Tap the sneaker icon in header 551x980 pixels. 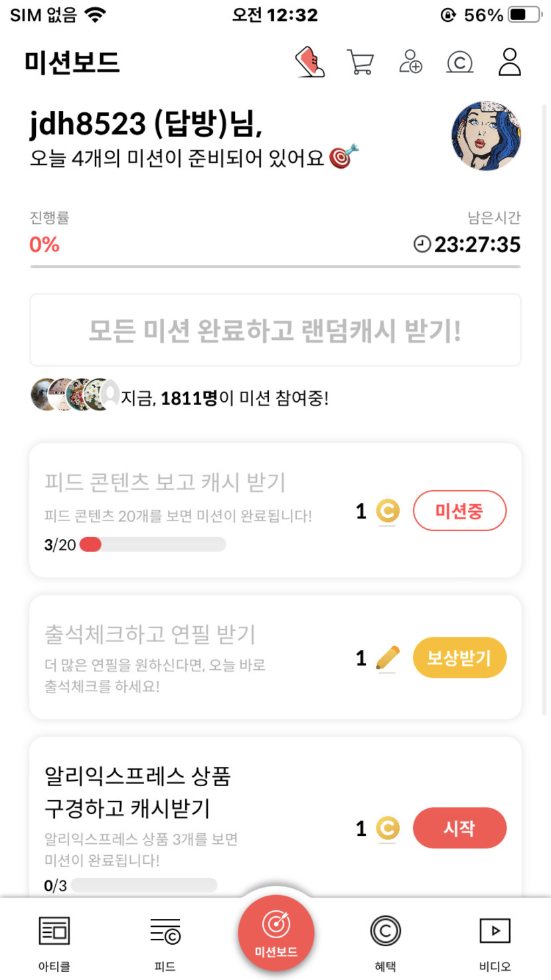[x=310, y=62]
